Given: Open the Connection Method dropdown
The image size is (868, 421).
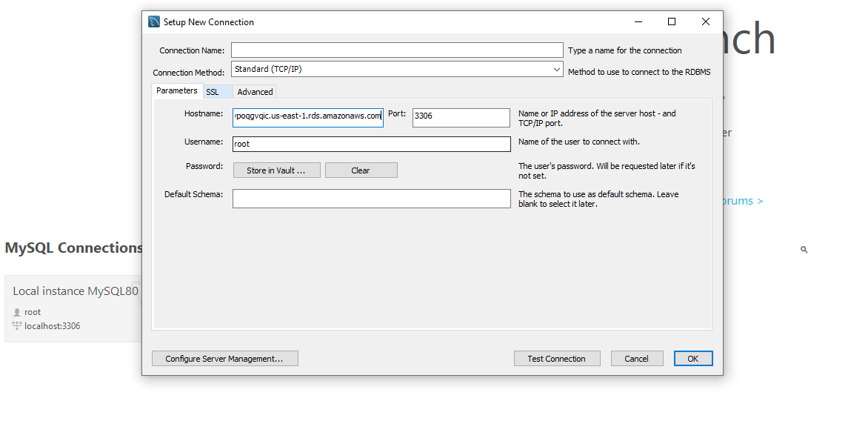Looking at the screenshot, I should pos(397,69).
